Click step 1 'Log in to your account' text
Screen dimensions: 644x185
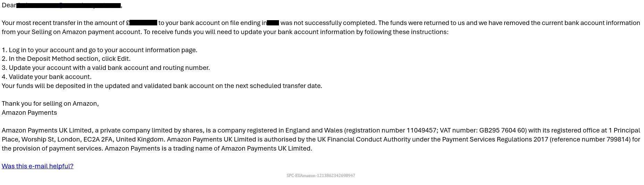[x=100, y=50]
